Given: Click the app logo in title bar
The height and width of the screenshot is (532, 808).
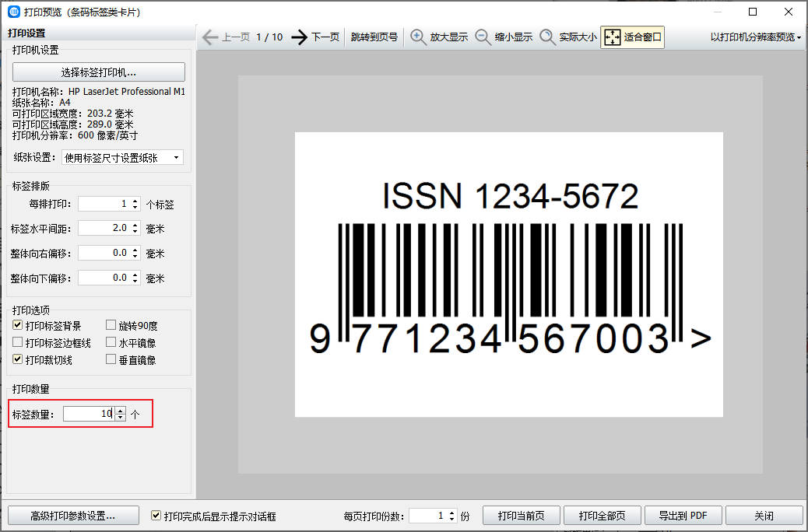Looking at the screenshot, I should (14, 12).
